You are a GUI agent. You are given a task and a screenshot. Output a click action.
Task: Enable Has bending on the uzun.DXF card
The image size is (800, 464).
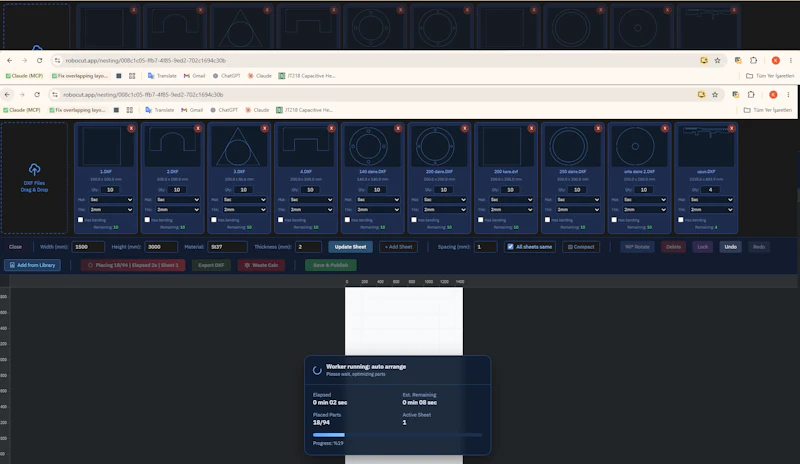(681, 220)
